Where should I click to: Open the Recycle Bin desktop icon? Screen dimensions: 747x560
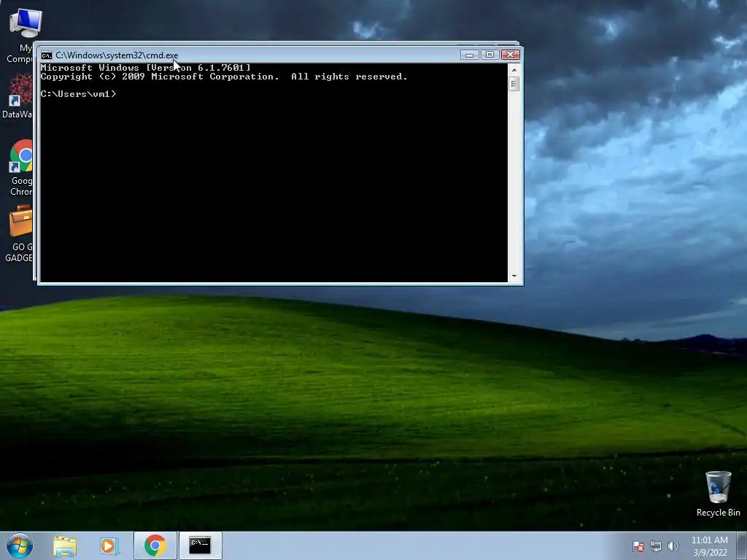click(718, 494)
